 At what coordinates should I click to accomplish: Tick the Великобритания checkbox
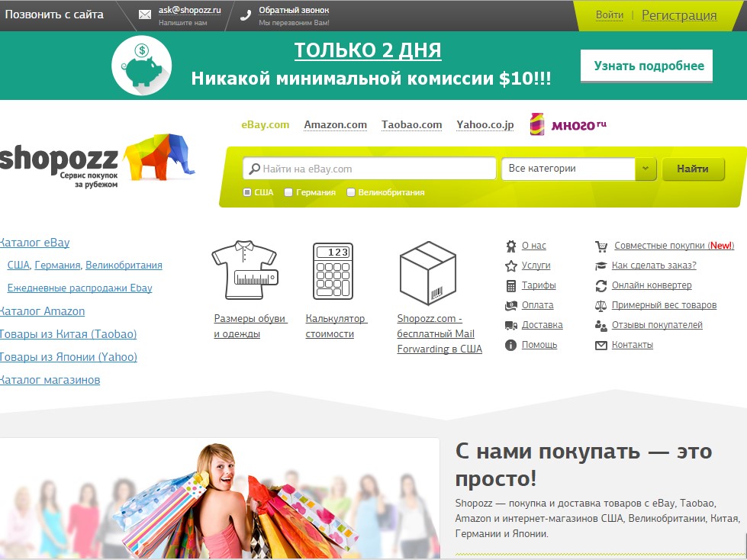click(x=351, y=192)
